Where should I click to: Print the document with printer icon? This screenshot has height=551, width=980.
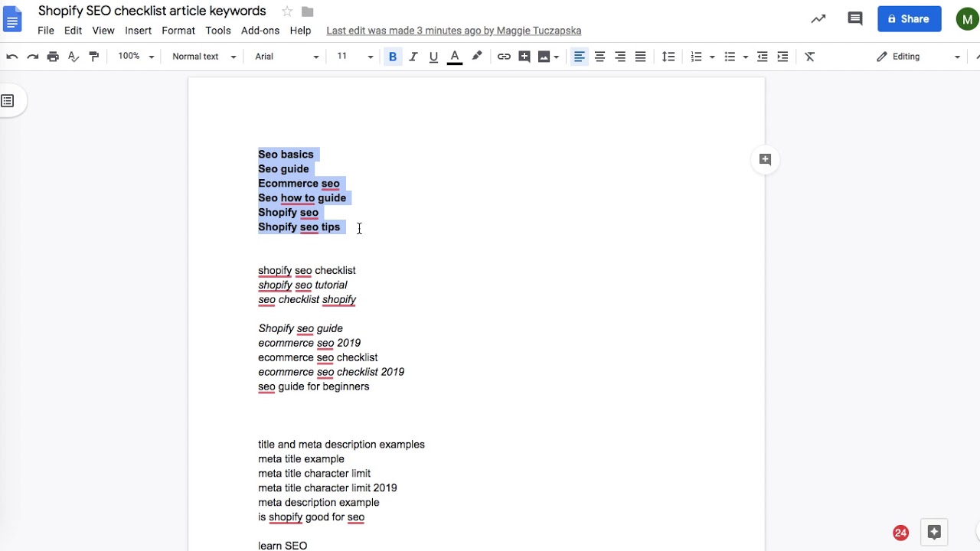click(53, 57)
